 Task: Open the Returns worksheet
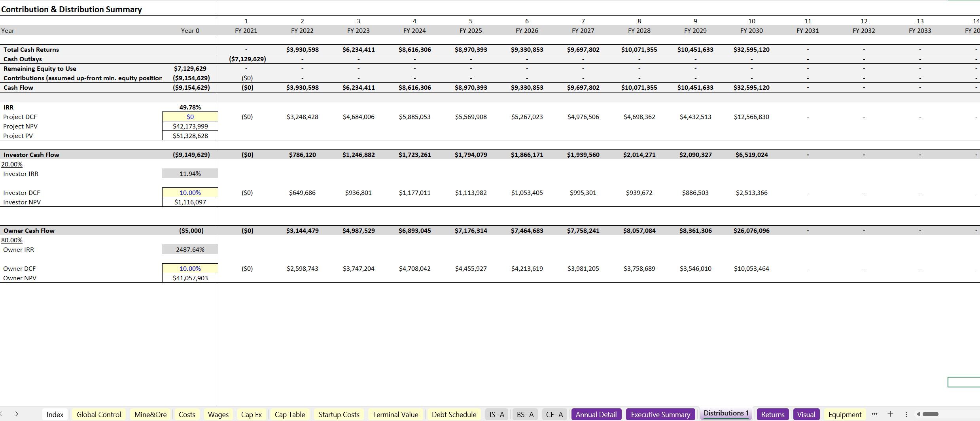tap(773, 414)
